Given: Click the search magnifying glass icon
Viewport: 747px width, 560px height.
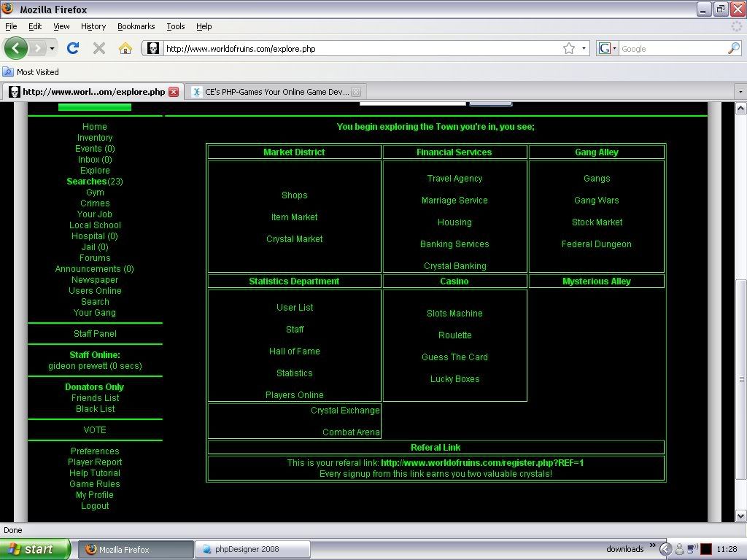Looking at the screenshot, I should pyautogui.click(x=734, y=49).
